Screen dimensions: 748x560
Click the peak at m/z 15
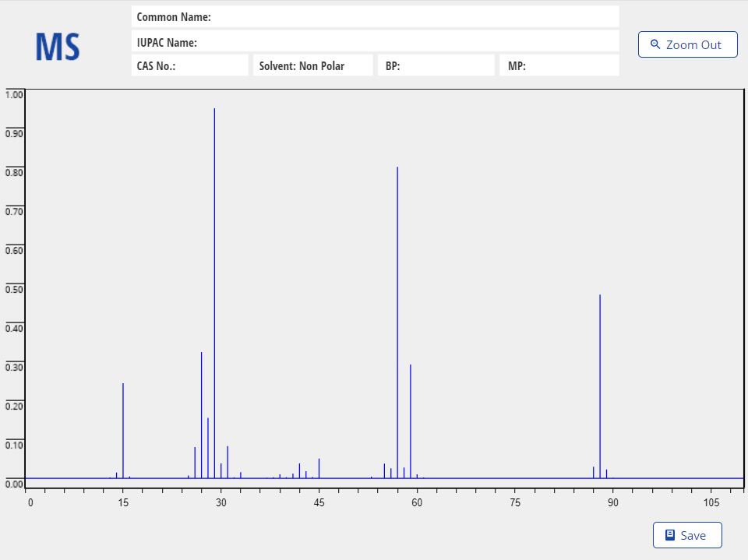click(122, 428)
